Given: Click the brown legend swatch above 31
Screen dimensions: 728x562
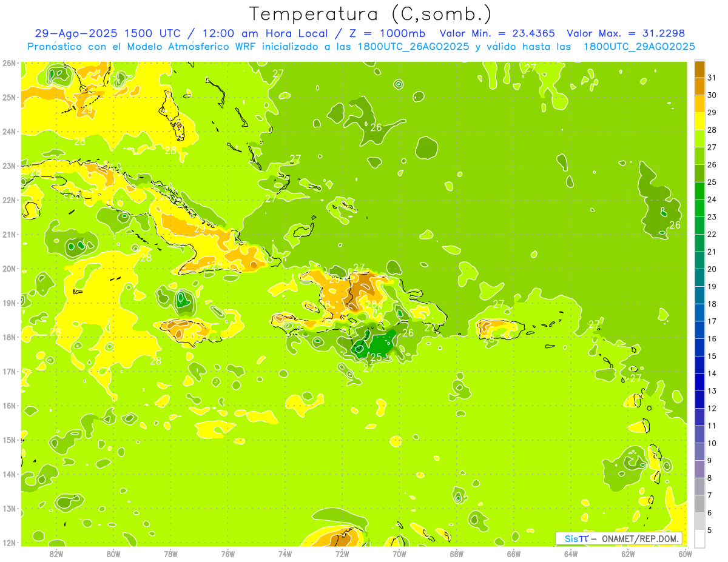Looking at the screenshot, I should click(699, 69).
